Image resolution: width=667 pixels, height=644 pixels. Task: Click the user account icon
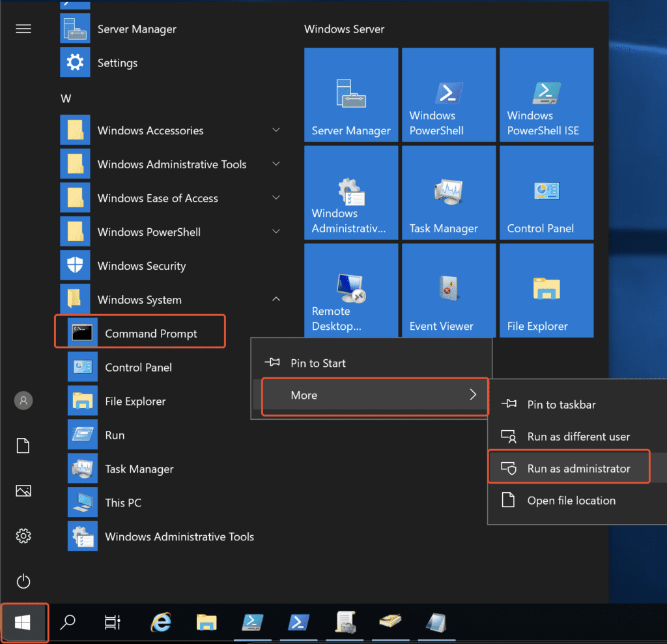pyautogui.click(x=23, y=400)
